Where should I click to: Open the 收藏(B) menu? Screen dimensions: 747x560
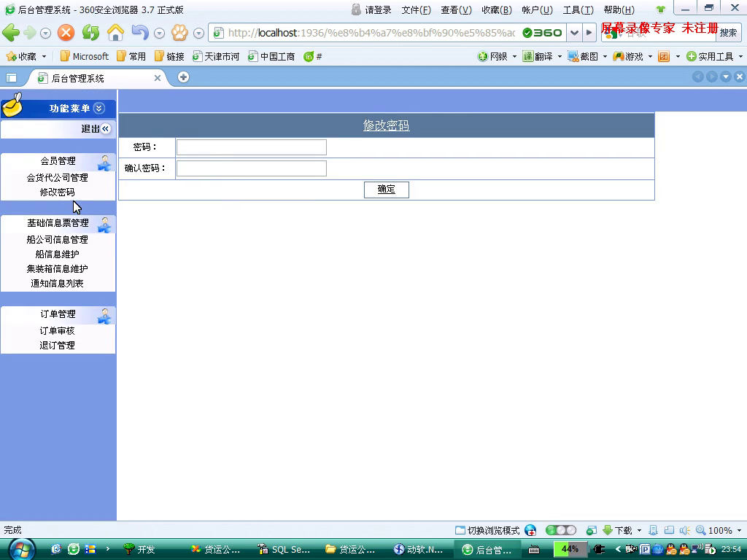click(496, 10)
